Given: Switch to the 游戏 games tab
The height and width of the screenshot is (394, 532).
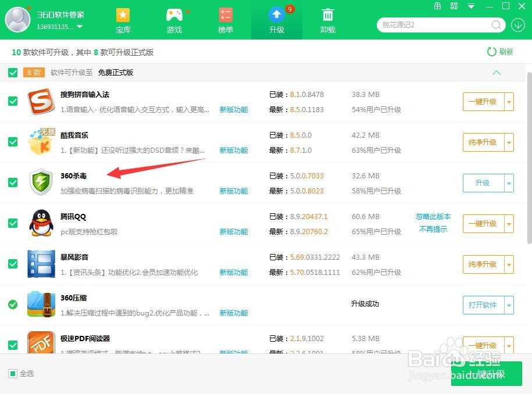Looking at the screenshot, I should pyautogui.click(x=174, y=21).
